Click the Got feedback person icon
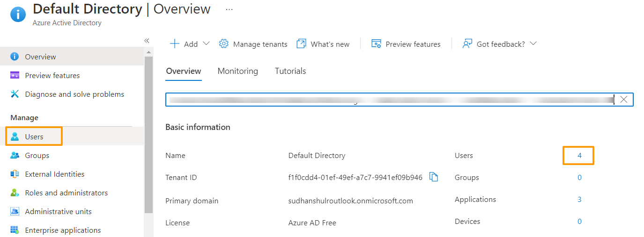 pyautogui.click(x=467, y=43)
